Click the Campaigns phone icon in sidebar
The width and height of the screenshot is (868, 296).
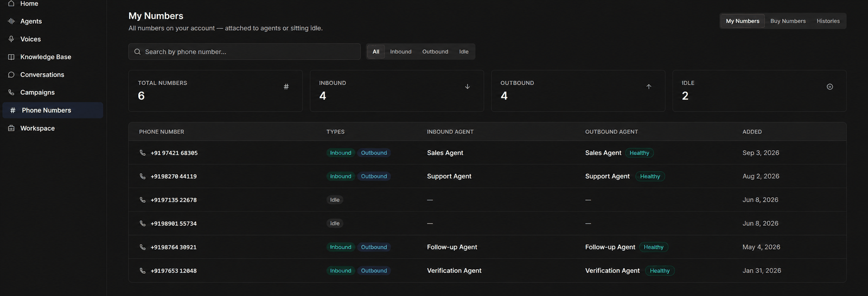(x=11, y=92)
